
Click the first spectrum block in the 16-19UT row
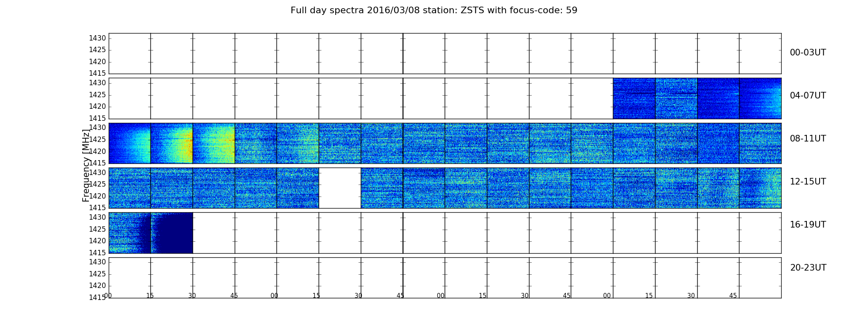click(x=130, y=233)
